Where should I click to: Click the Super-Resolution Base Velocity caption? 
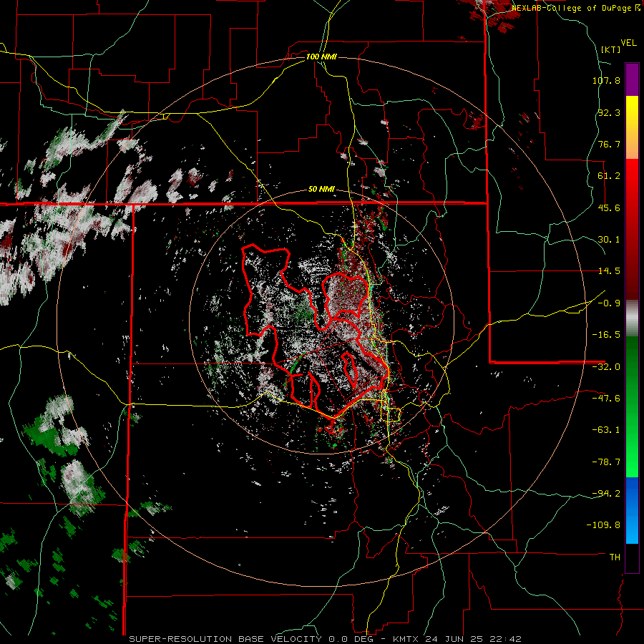326,639
